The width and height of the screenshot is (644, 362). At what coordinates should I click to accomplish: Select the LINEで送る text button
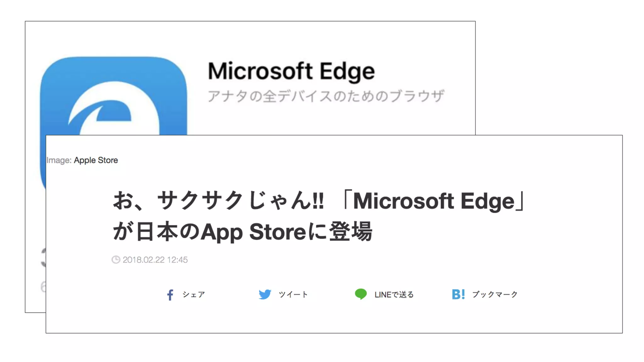point(394,295)
